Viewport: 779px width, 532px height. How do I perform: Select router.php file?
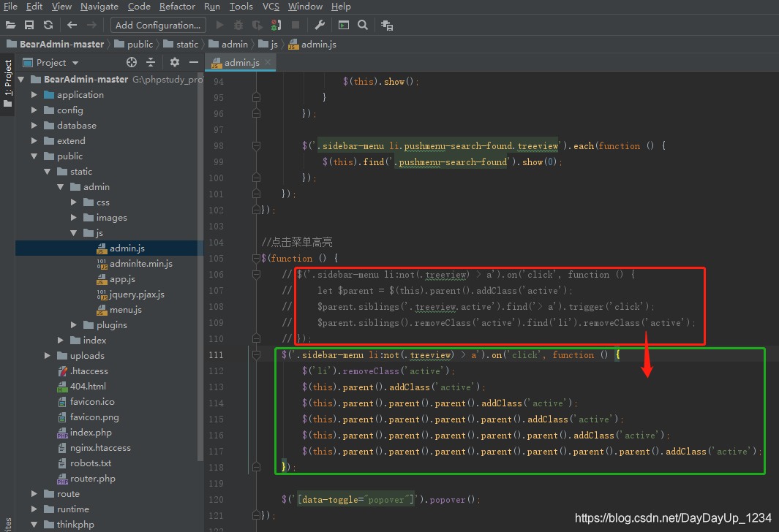tap(92, 479)
